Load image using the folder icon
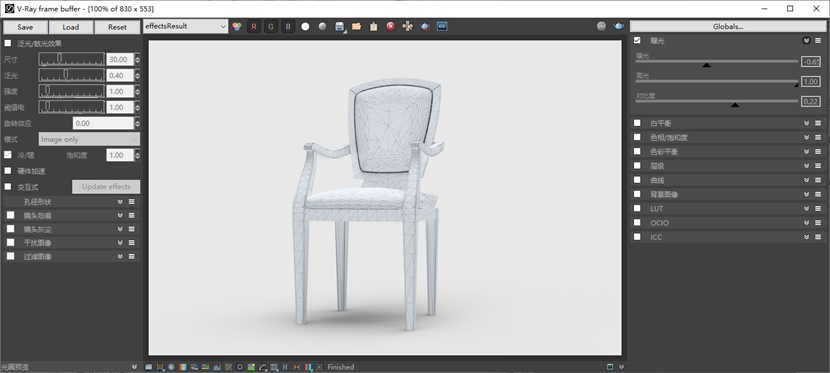Viewport: 830px width, 373px height. tap(356, 26)
